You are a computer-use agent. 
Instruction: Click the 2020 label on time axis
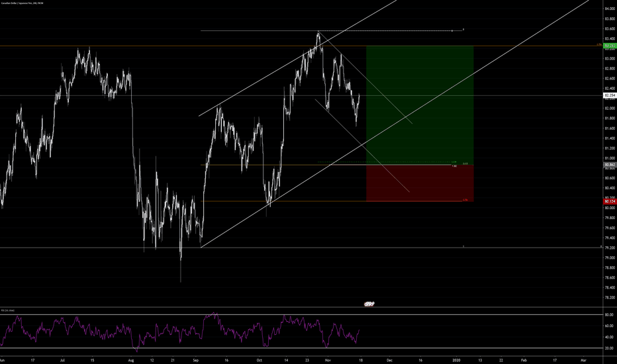point(456,360)
